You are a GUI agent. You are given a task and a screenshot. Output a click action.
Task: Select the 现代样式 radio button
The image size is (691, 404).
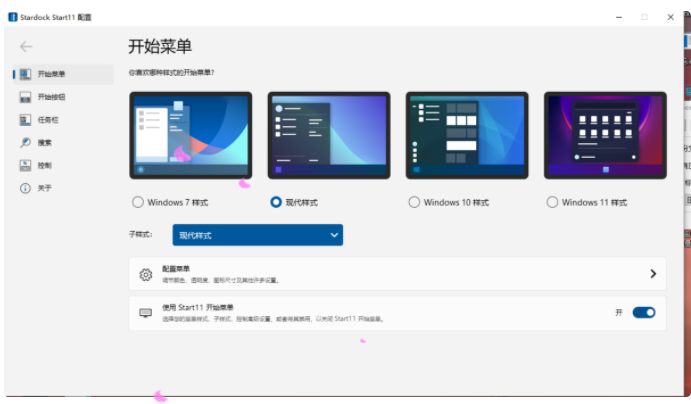(x=276, y=202)
